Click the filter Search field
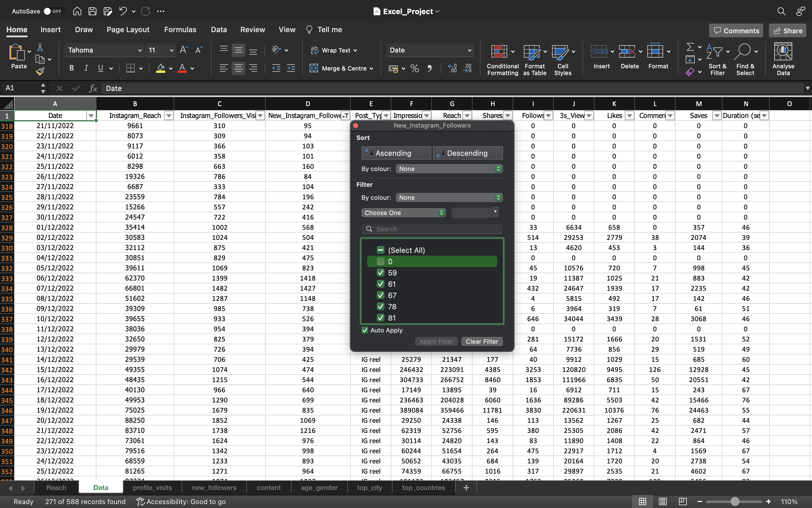The width and height of the screenshot is (812, 508). 432,229
